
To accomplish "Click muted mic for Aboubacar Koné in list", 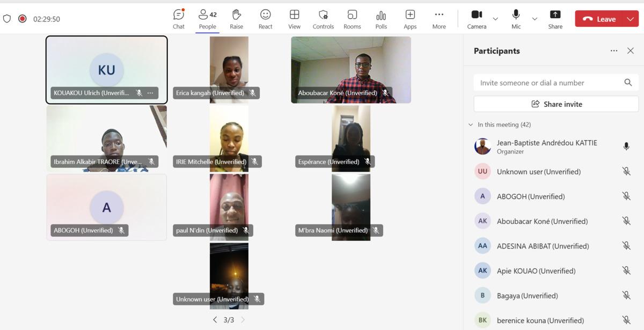I will [626, 221].
